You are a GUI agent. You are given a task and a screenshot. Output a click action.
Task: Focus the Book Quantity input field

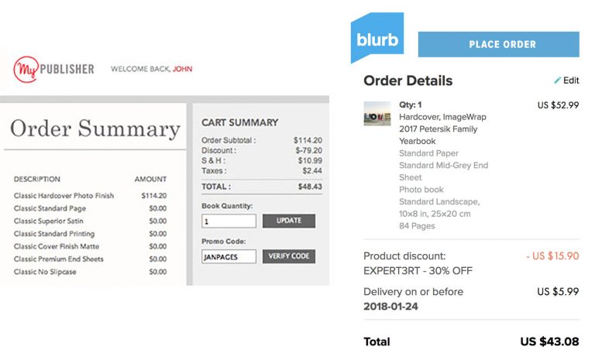point(229,221)
